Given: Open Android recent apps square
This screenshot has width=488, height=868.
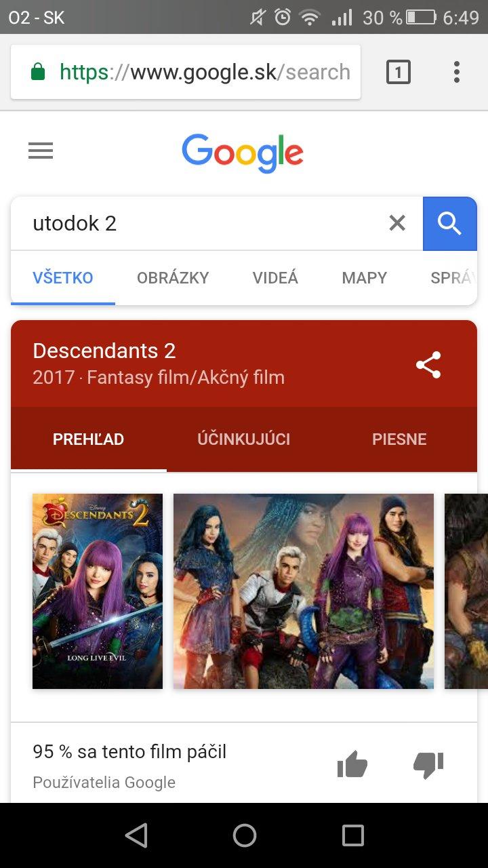Looking at the screenshot, I should coord(352,835).
